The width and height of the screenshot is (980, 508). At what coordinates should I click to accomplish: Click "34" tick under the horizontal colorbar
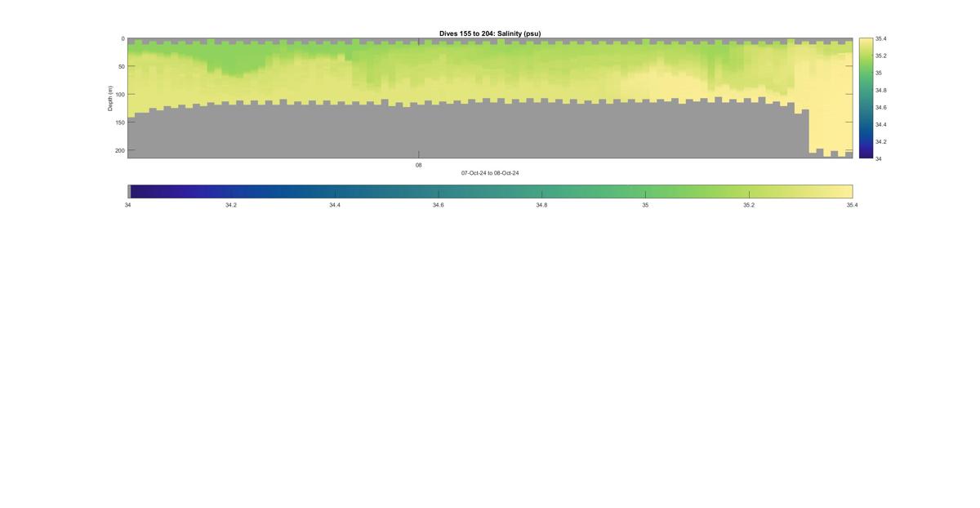click(128, 205)
